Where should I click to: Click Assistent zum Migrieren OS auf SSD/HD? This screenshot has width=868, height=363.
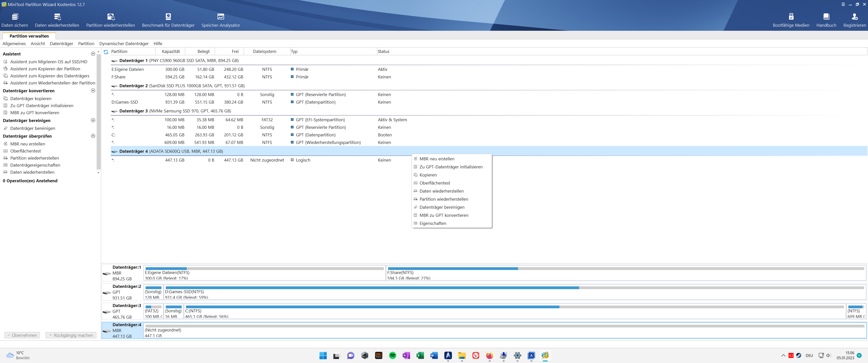[48, 62]
